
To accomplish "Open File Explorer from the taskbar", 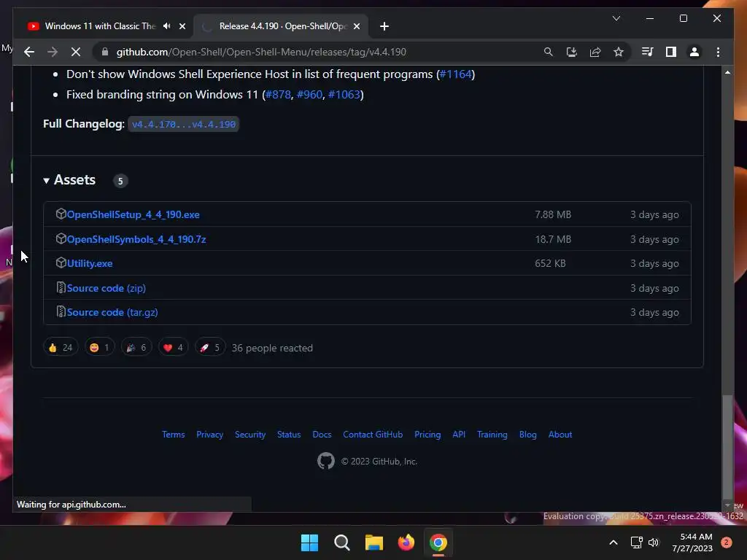I will point(374,542).
